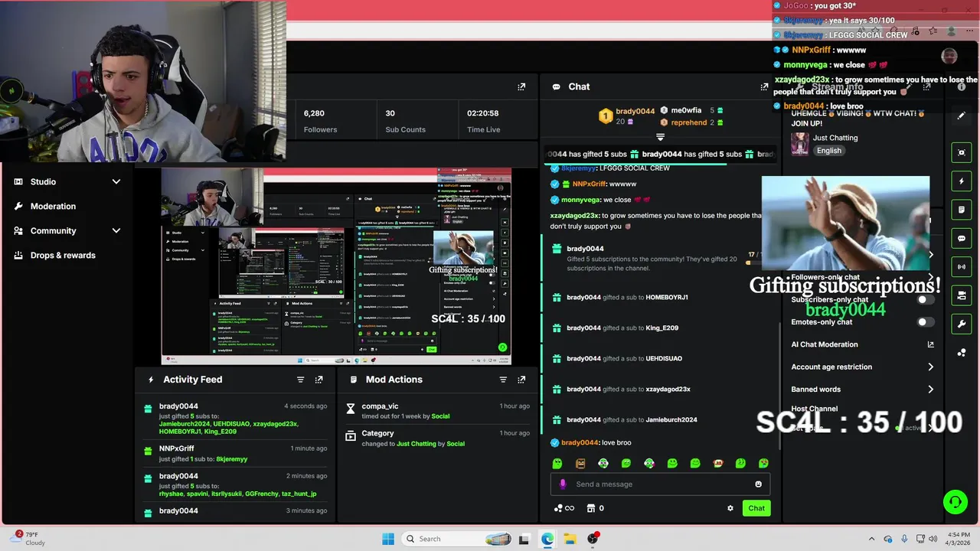Toggle Emotes-only chat switch

click(x=926, y=322)
